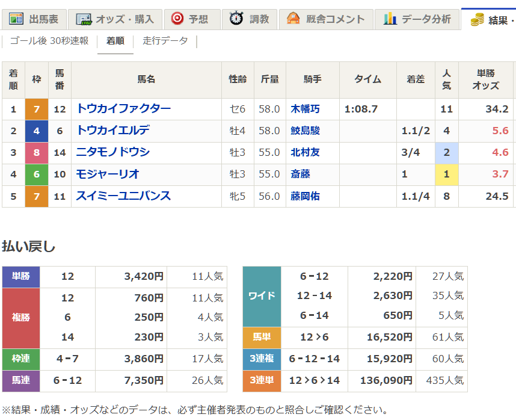Click the 複勝 payout label
The image size is (516, 420).
pos(21,318)
